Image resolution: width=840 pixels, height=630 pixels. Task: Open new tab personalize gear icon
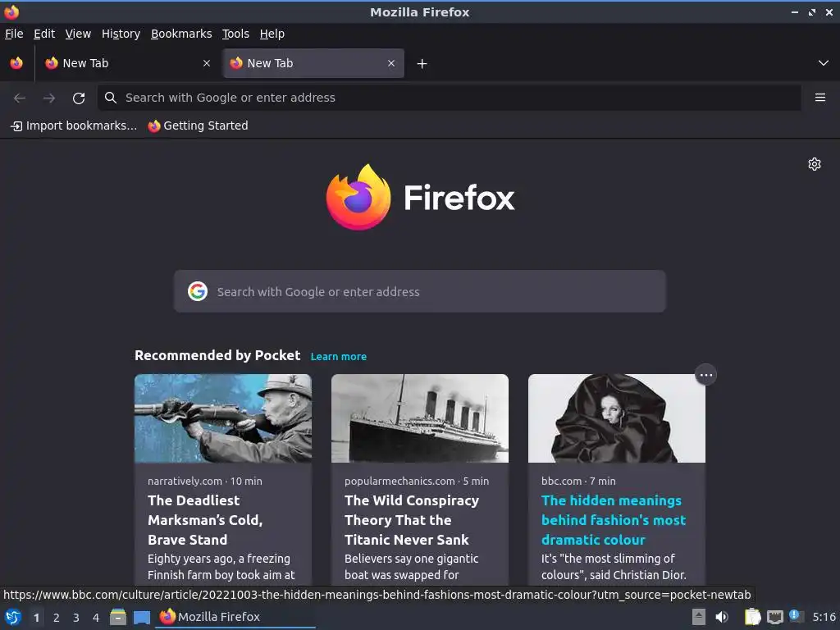point(815,164)
